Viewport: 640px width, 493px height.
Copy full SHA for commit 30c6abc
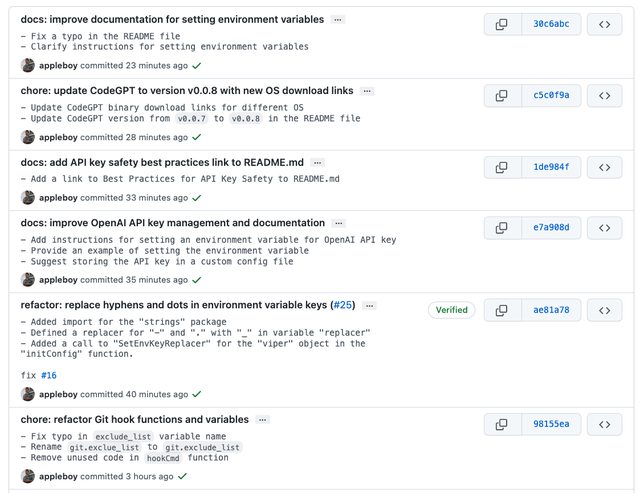[502, 25]
